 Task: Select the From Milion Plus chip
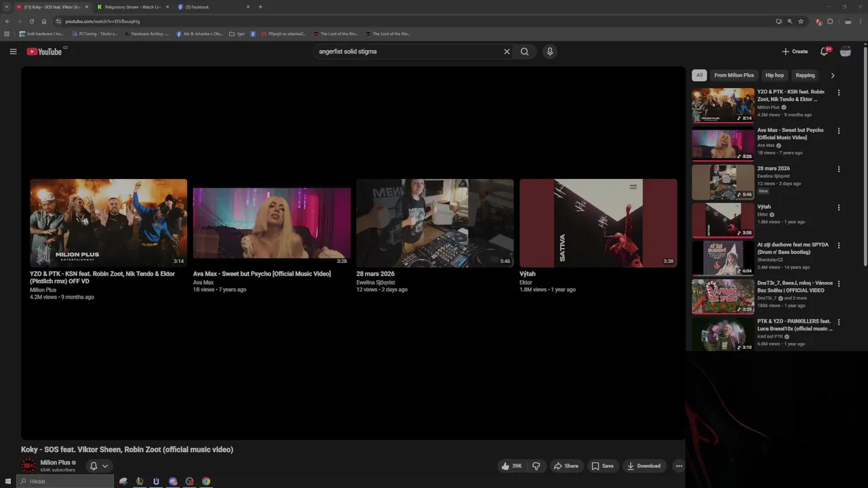tap(734, 75)
